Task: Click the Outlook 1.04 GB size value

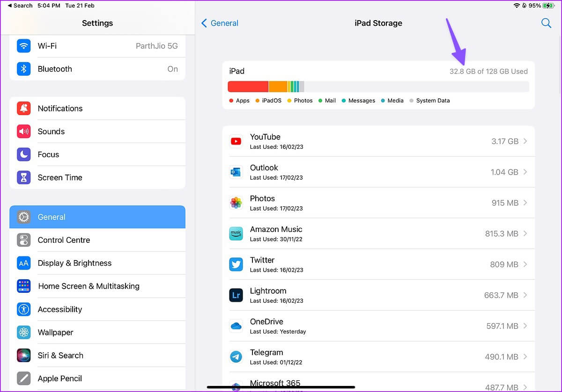Action: (x=504, y=172)
